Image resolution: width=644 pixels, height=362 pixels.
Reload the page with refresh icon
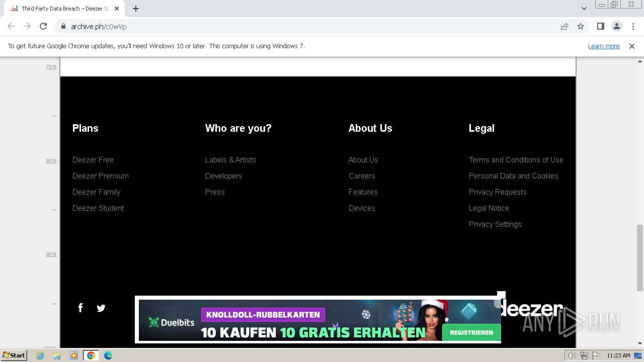click(x=43, y=26)
